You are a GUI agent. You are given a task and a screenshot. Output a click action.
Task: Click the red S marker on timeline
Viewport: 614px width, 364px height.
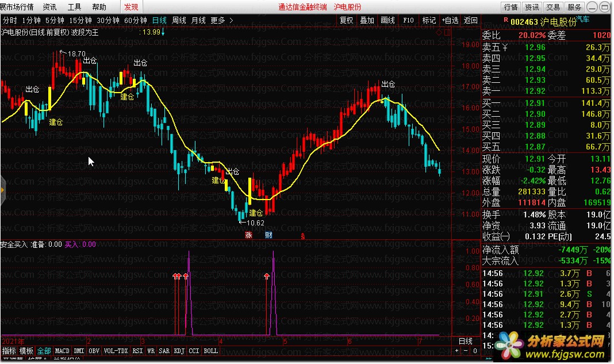302,235
